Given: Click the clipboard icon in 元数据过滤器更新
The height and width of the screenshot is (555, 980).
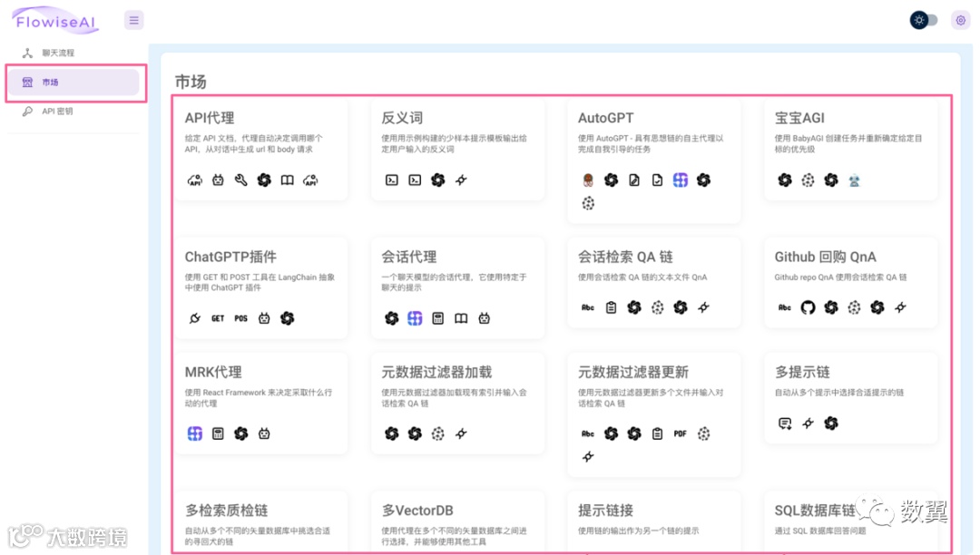Looking at the screenshot, I should pos(658,433).
